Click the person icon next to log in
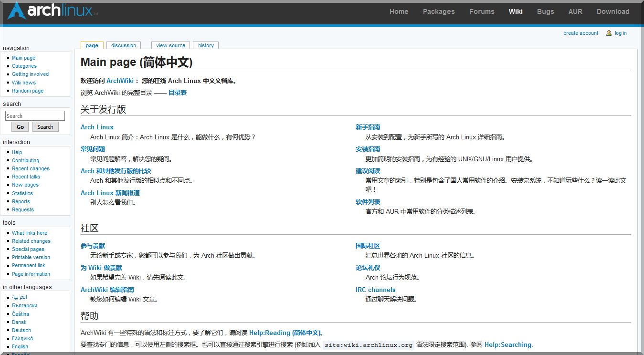This screenshot has width=644, height=355. 608,32
